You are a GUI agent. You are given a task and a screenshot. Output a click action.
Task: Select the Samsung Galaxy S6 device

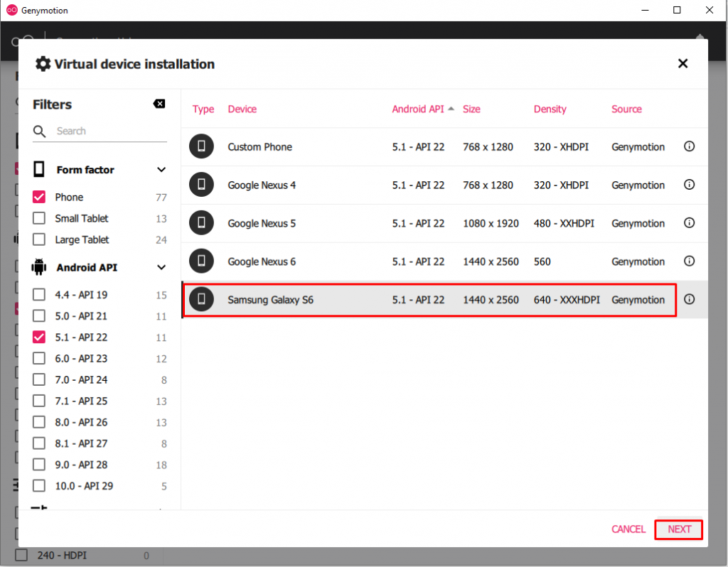click(x=444, y=299)
